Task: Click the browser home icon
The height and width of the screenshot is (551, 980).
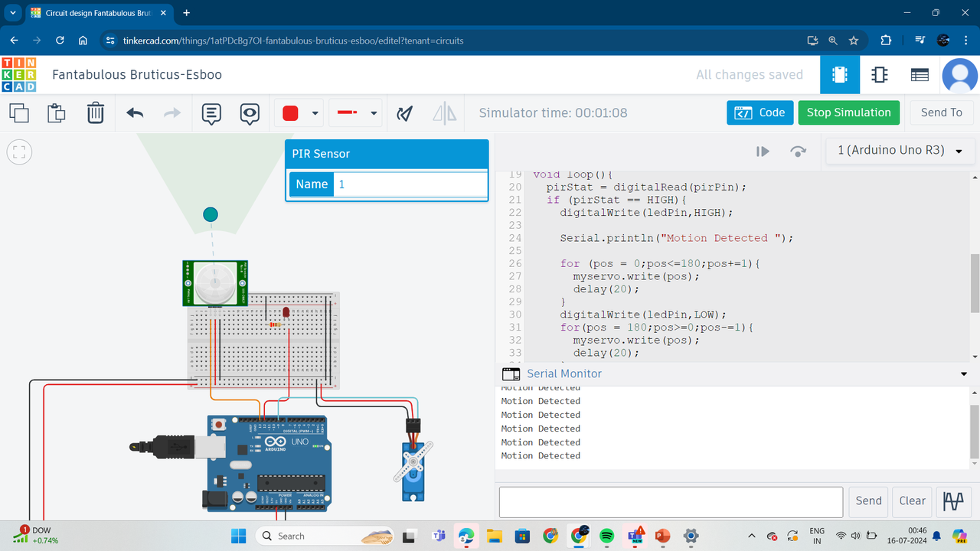Action: (83, 41)
